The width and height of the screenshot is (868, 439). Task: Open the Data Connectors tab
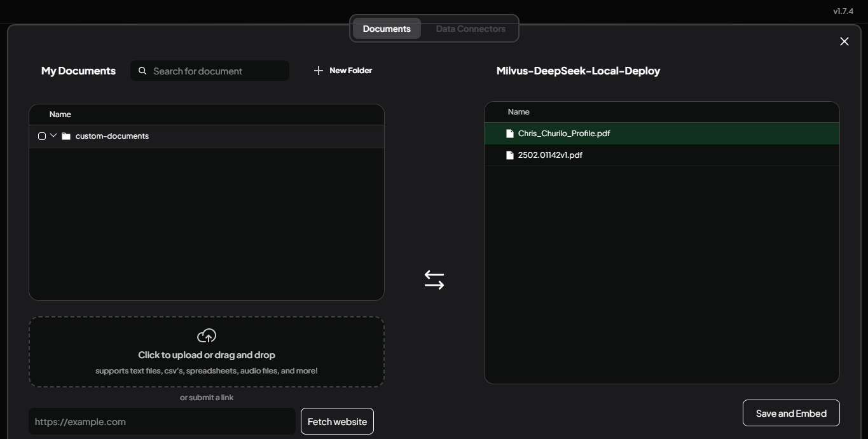[471, 29]
